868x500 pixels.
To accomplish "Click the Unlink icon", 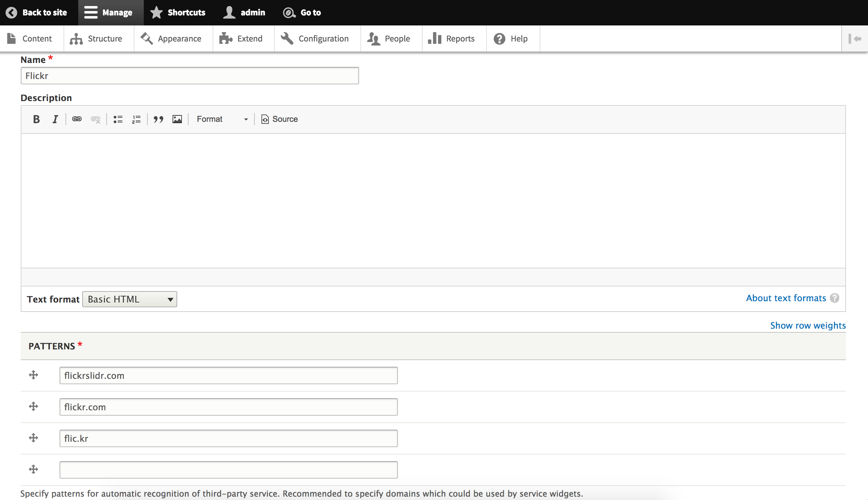I will 95,119.
